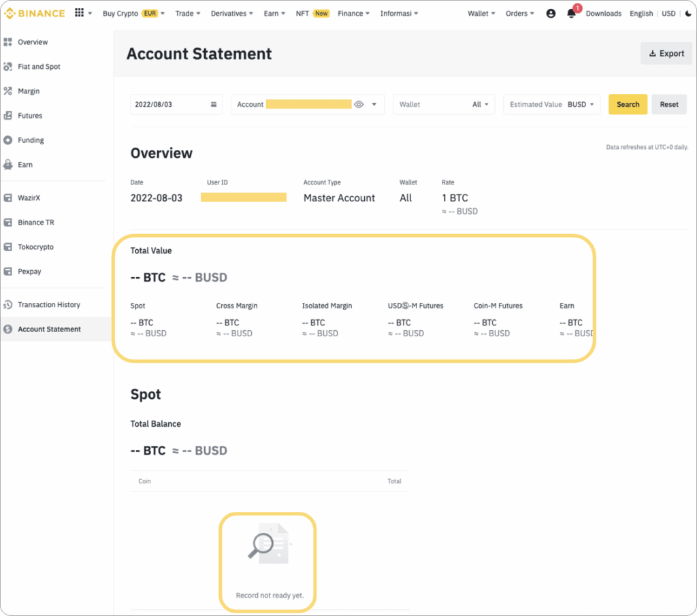Open the Wallet top dropdown
Viewport: 697px width, 616px height.
tap(481, 14)
